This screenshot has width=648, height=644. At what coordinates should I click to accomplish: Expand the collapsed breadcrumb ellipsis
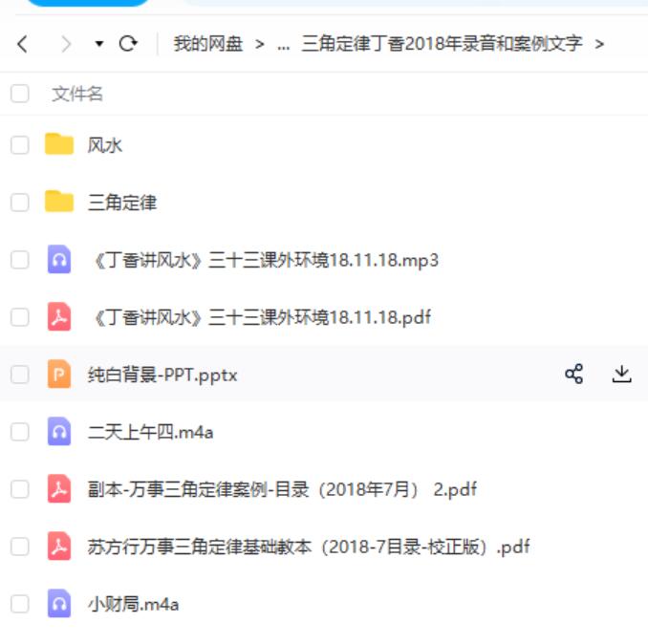pos(284,45)
